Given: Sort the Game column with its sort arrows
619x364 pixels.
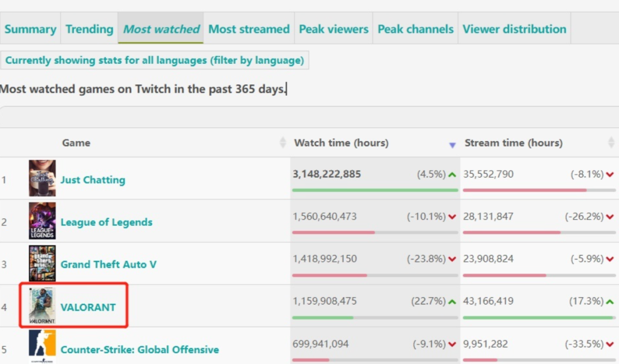Looking at the screenshot, I should (x=283, y=143).
